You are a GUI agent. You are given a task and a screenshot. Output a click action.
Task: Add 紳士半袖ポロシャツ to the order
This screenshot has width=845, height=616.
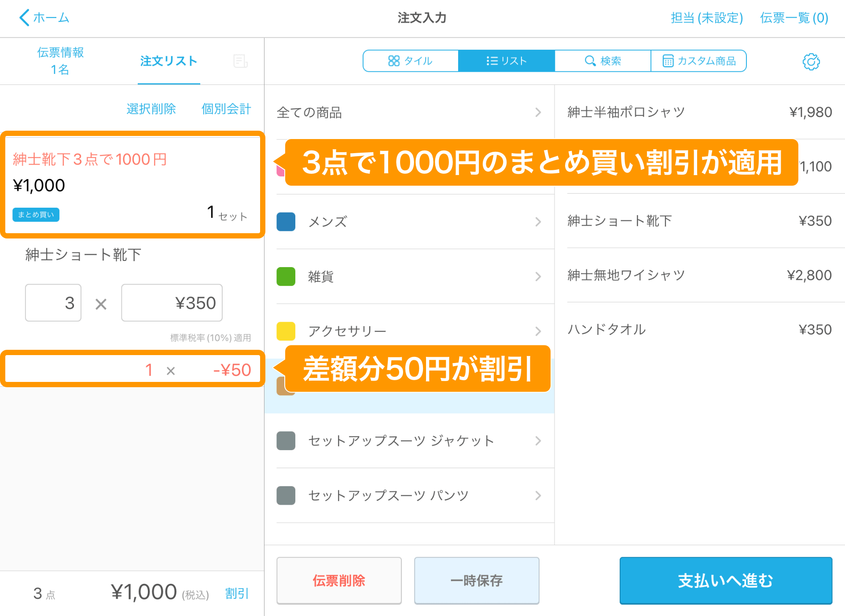point(699,112)
